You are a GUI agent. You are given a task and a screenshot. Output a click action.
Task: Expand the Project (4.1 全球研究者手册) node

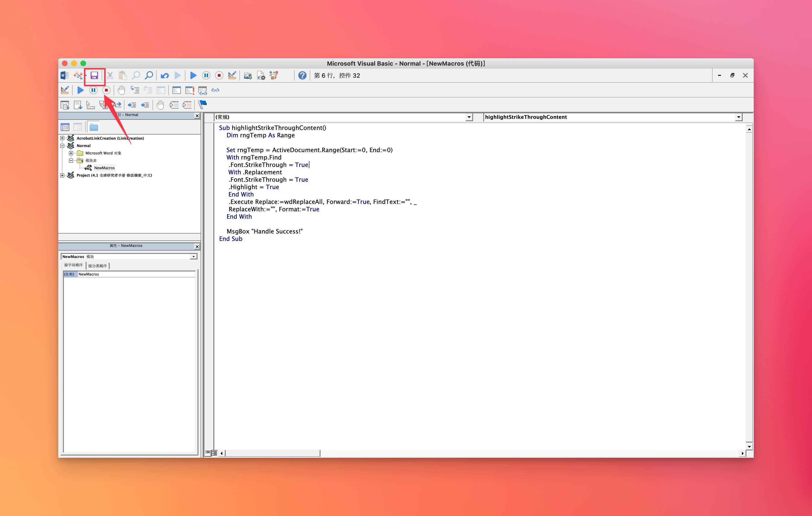62,175
